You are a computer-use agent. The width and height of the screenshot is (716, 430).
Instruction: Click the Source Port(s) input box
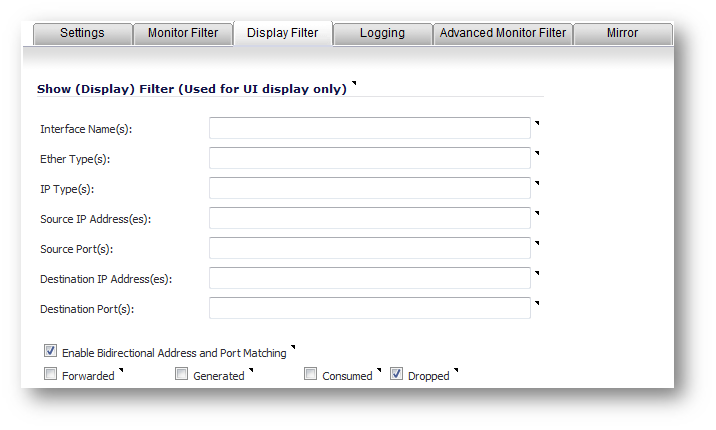(369, 248)
